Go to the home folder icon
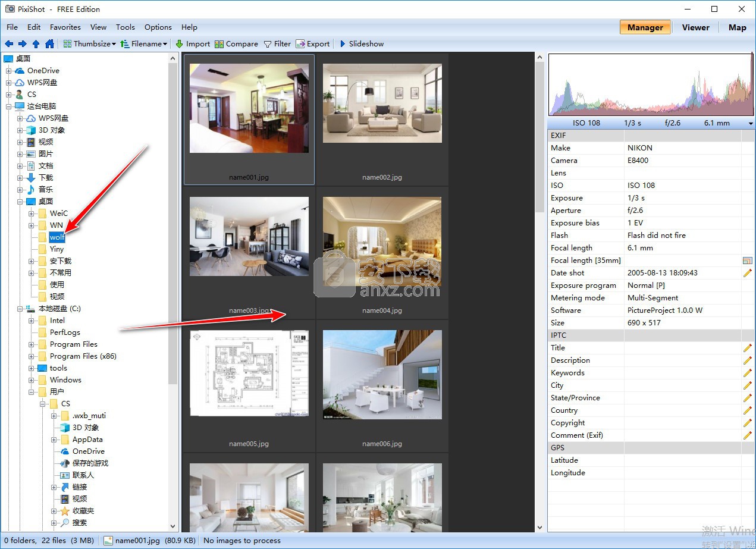The height and width of the screenshot is (549, 756). (49, 44)
